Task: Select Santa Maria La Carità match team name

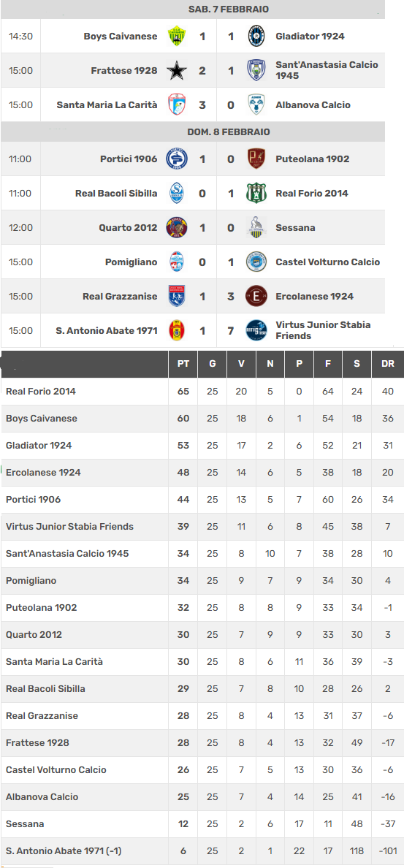Action: [x=107, y=104]
